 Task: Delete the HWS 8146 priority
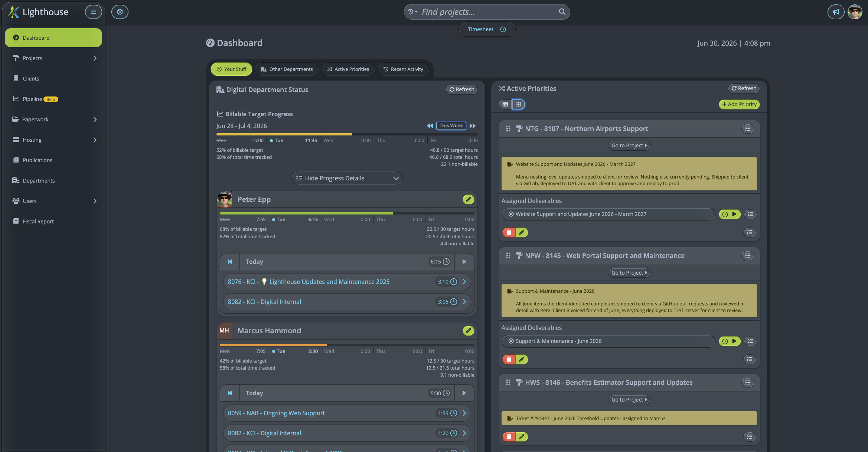(509, 437)
